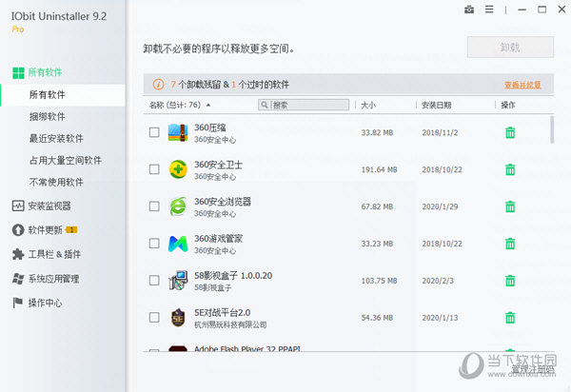Tick the checkbox for 5E对战平台2.0

154,318
